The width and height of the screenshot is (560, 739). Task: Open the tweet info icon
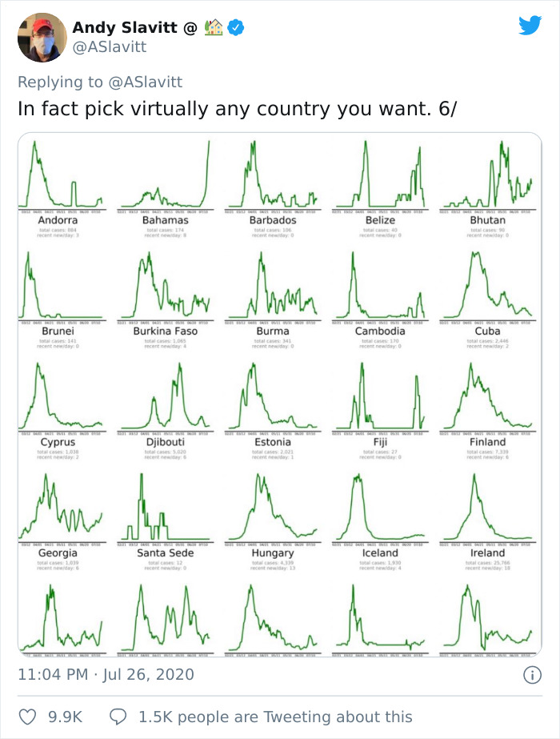tap(531, 675)
